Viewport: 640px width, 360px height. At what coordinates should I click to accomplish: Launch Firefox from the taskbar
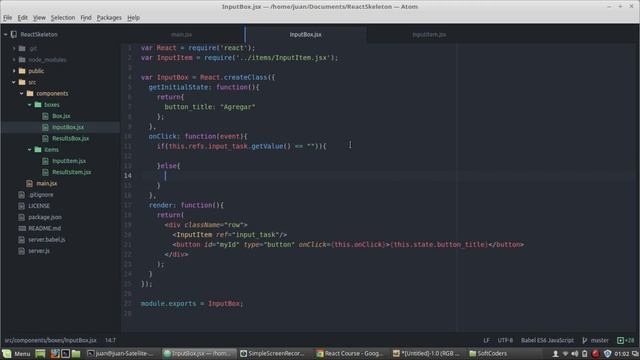coord(55,353)
